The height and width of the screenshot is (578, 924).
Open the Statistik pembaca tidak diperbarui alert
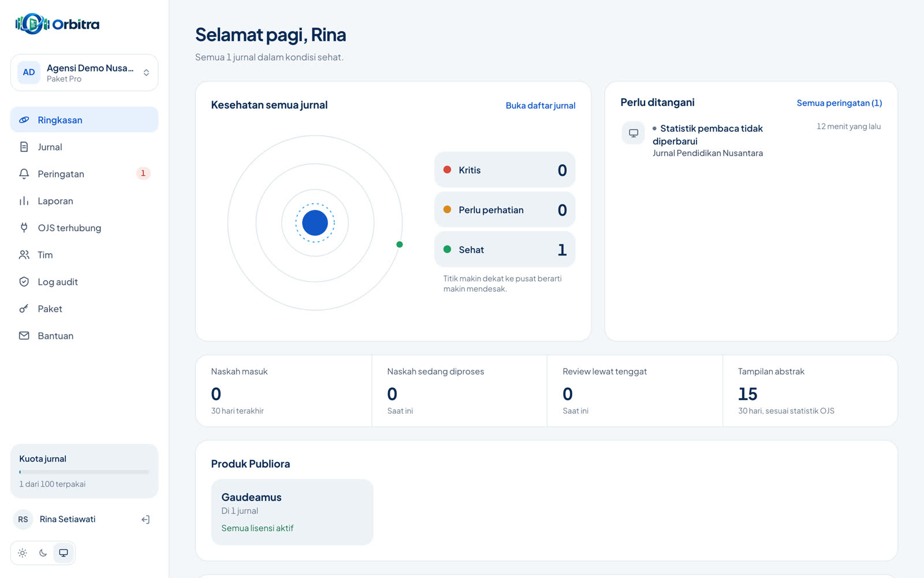tap(751, 140)
